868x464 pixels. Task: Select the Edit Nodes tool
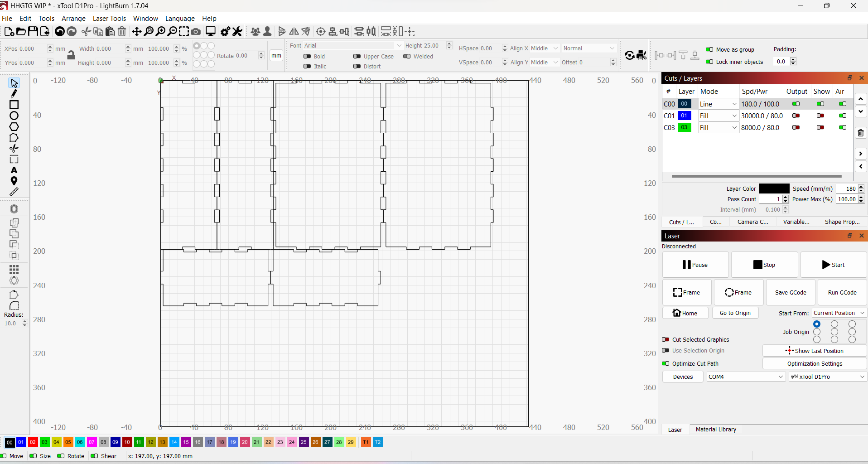coord(14,137)
